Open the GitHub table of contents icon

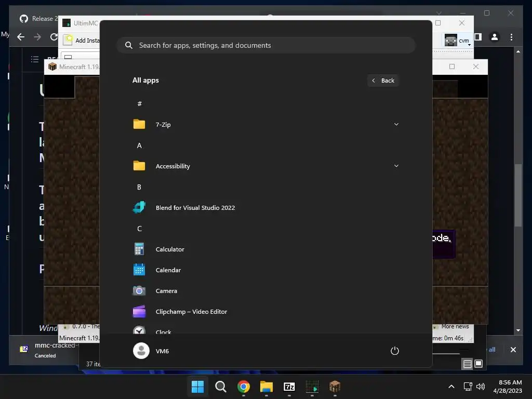click(35, 59)
